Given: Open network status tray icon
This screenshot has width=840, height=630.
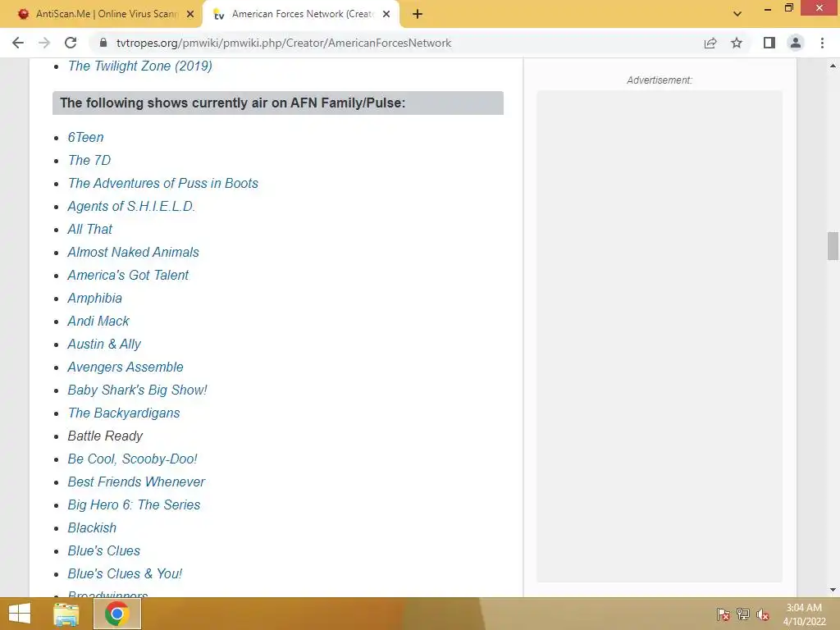Looking at the screenshot, I should pos(743,614).
